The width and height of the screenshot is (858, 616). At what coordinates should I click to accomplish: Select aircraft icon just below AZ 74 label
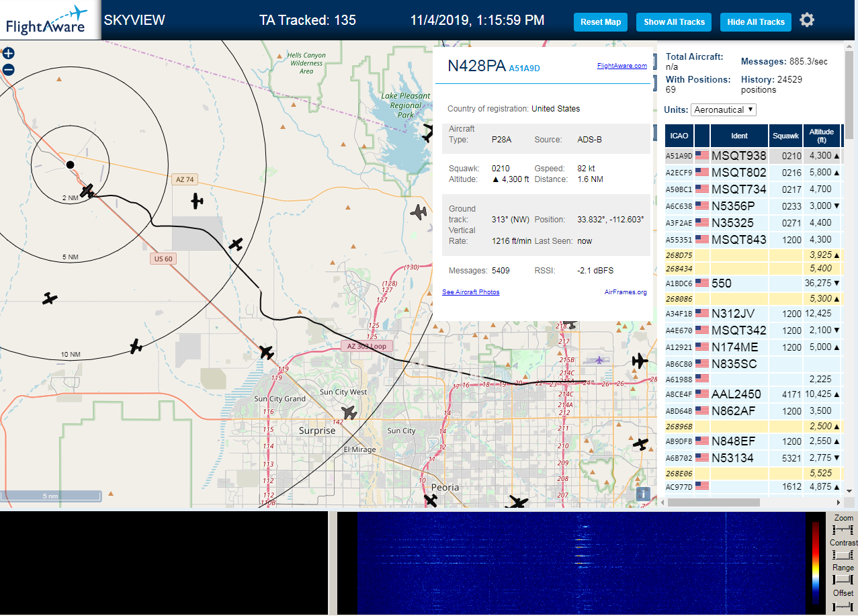coord(196,200)
